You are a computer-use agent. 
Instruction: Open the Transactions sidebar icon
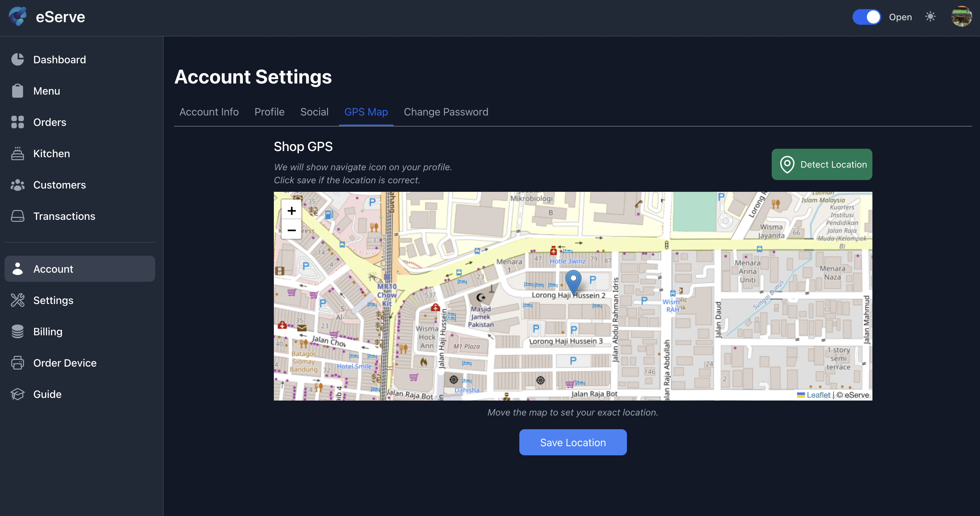point(18,216)
